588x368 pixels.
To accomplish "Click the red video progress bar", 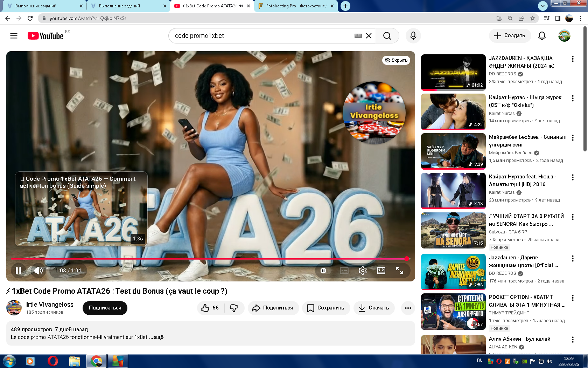I will pos(210,259).
